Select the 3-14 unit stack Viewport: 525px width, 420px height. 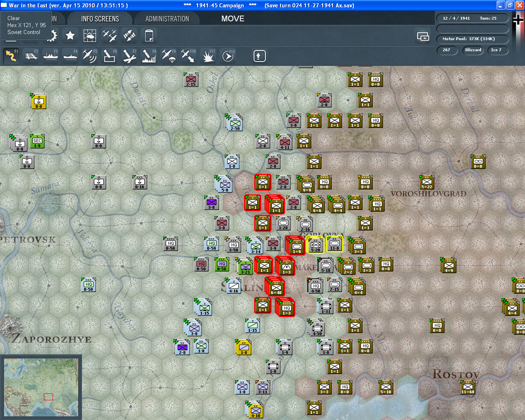255,246
